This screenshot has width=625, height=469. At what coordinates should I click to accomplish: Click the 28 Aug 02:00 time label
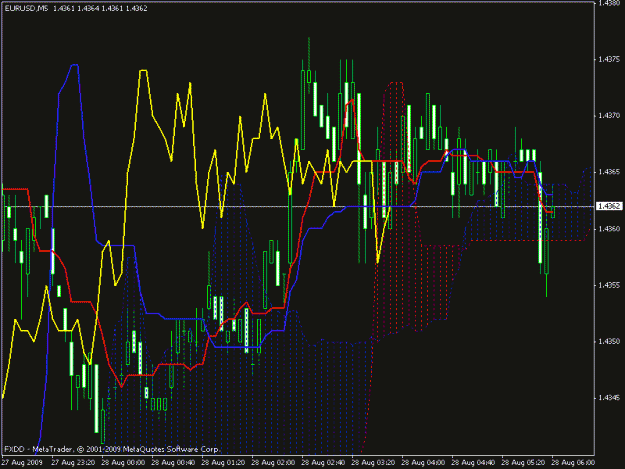tap(273, 463)
